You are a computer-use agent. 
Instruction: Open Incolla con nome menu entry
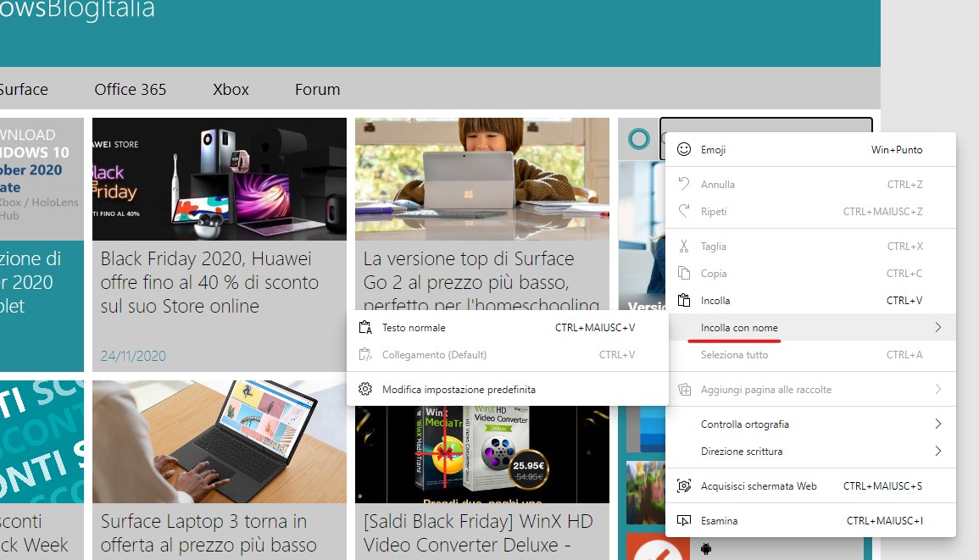(810, 327)
